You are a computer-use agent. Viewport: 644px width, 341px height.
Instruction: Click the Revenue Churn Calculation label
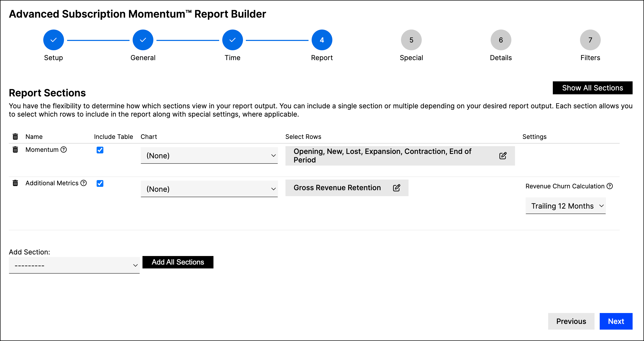pos(565,186)
